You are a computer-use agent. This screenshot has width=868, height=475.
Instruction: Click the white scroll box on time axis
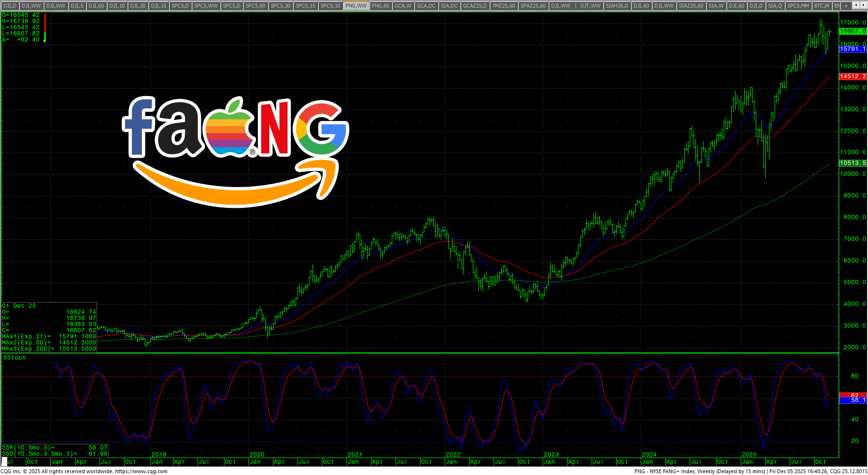(x=5, y=461)
